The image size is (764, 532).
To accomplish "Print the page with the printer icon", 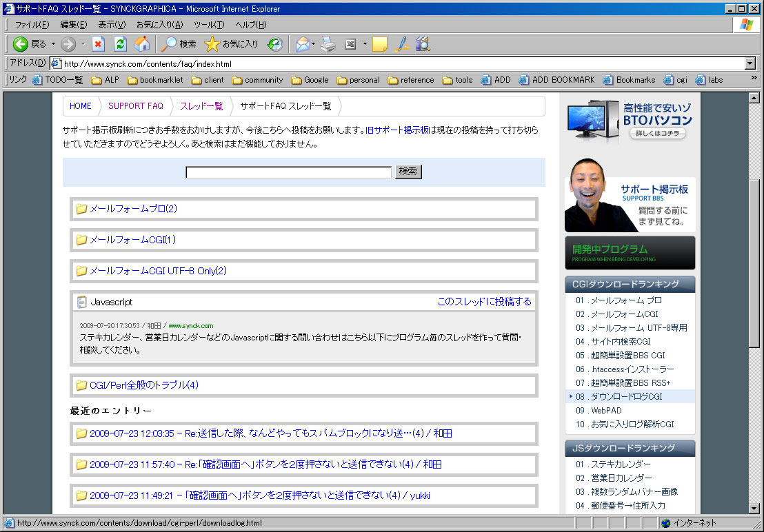I will click(328, 44).
